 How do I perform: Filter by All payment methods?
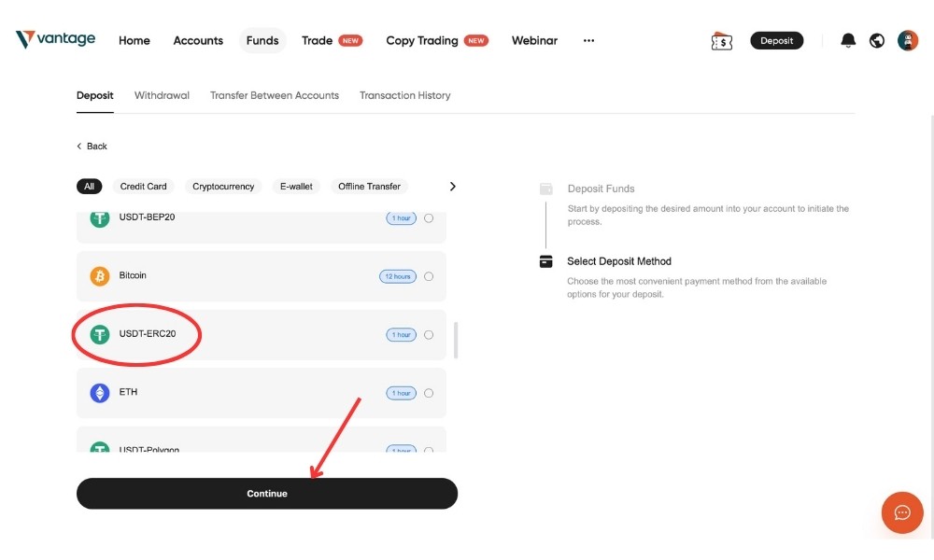point(89,187)
